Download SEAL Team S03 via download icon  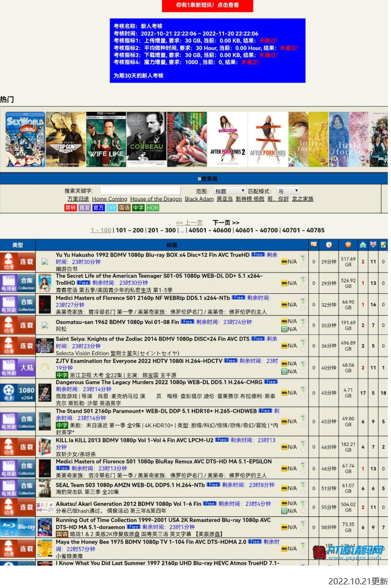(x=303, y=485)
